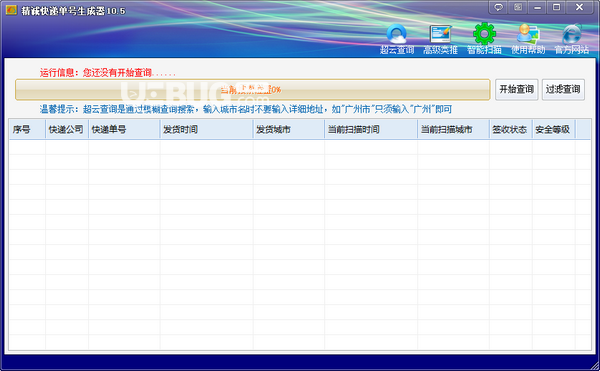
Task: Sort by the 签收状态 column header
Action: (x=511, y=129)
